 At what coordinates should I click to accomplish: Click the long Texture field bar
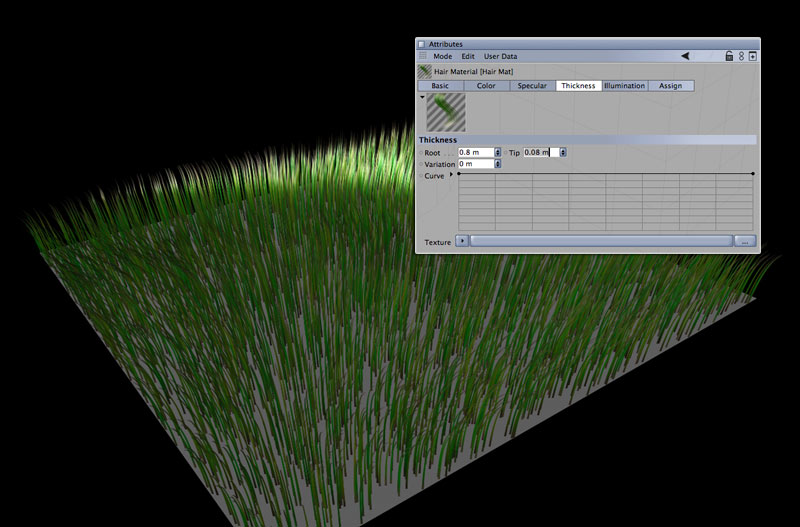tap(601, 241)
